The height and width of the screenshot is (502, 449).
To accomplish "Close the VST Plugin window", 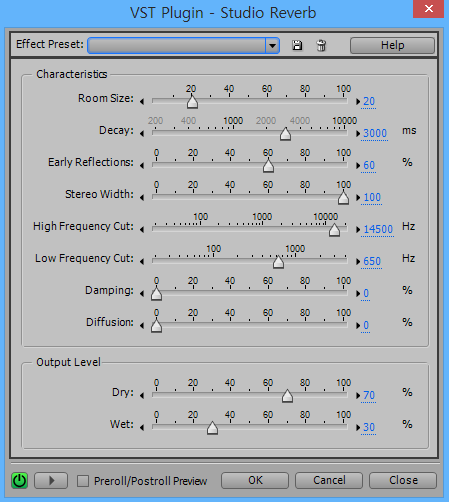I will [x=429, y=9].
